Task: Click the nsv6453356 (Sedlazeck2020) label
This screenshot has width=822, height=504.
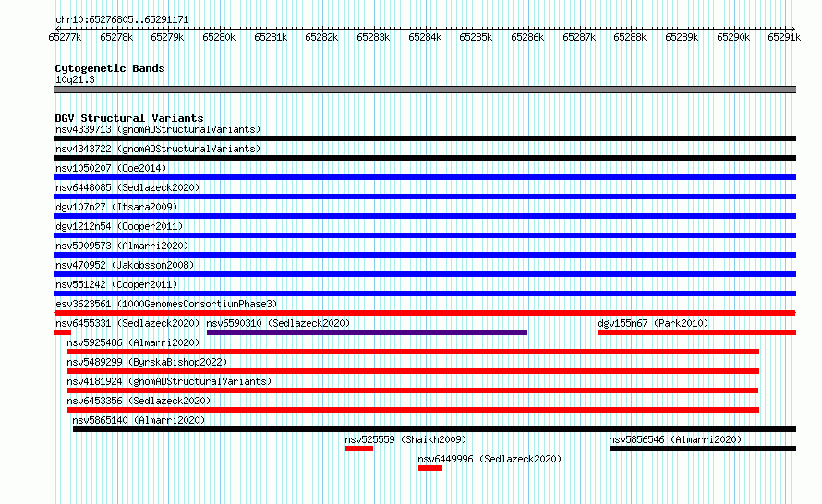Action: click(x=139, y=401)
